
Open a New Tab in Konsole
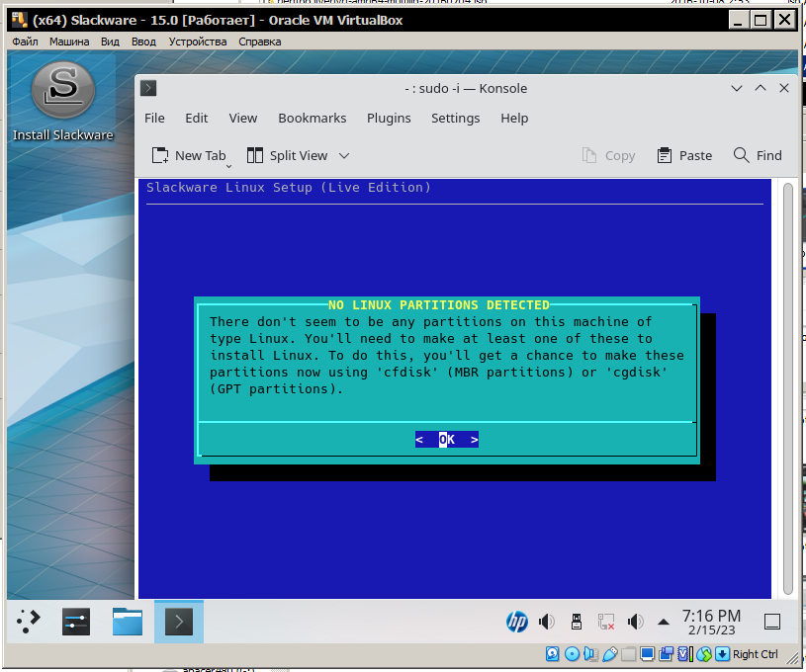click(x=189, y=156)
